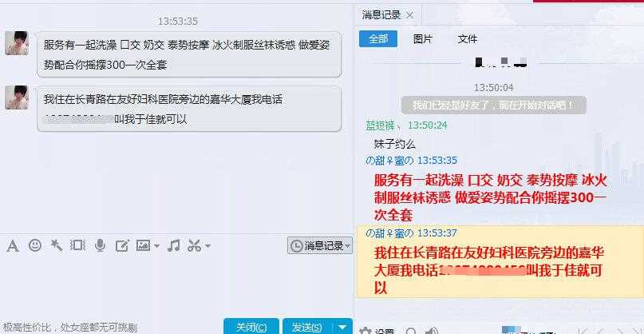Switch to the 文件 tab in message history

(468, 39)
